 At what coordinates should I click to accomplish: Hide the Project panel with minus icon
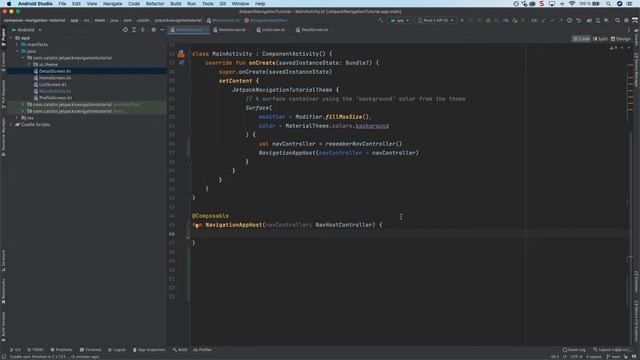click(x=162, y=30)
